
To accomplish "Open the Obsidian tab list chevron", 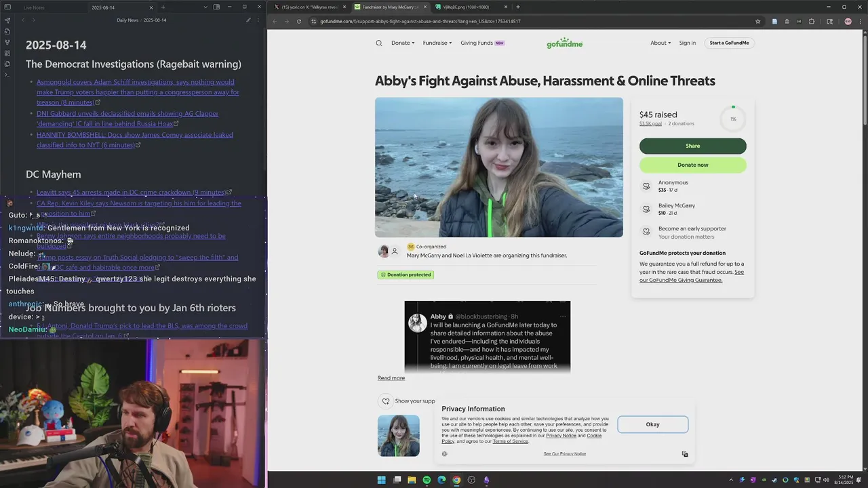I will tap(205, 7).
